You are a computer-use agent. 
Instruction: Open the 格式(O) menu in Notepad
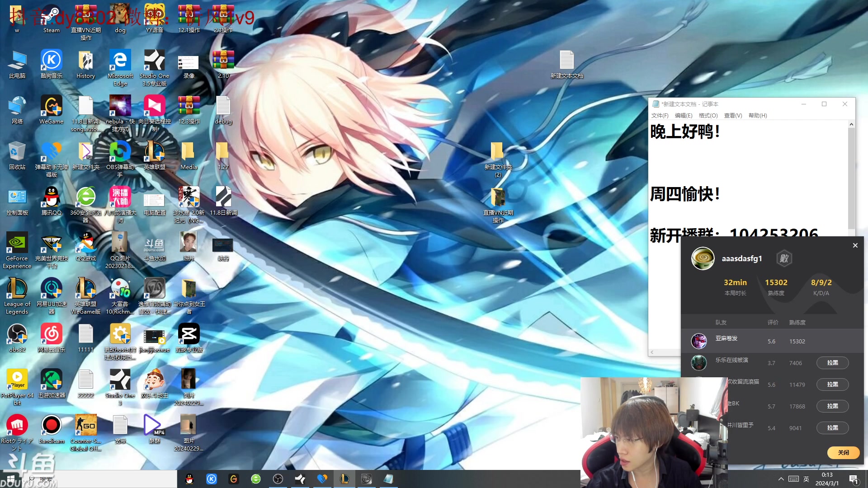tap(708, 116)
